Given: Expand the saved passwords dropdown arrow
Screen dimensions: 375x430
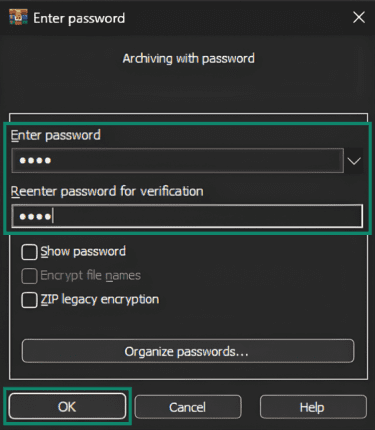Looking at the screenshot, I should (x=354, y=161).
